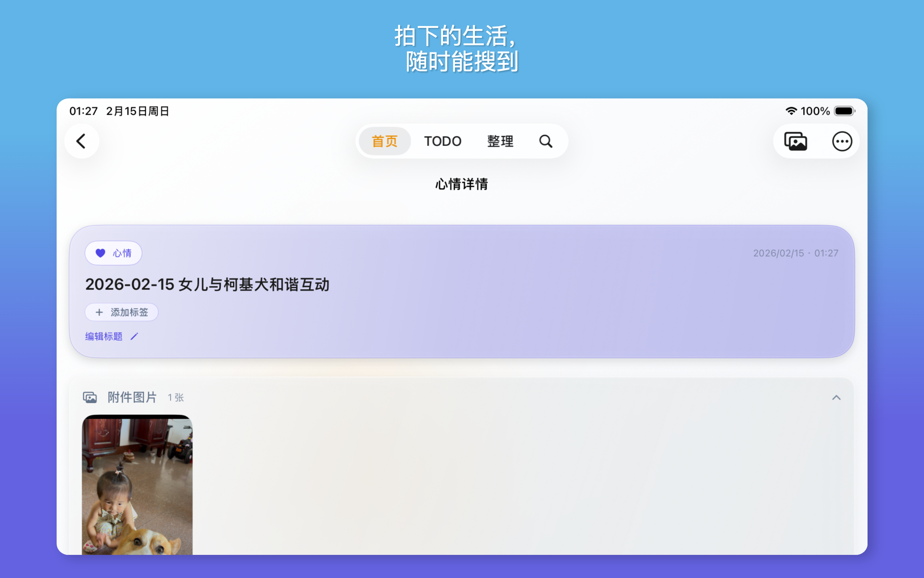Tap the plus icon in 添加标签
The height and width of the screenshot is (578, 924).
click(99, 312)
